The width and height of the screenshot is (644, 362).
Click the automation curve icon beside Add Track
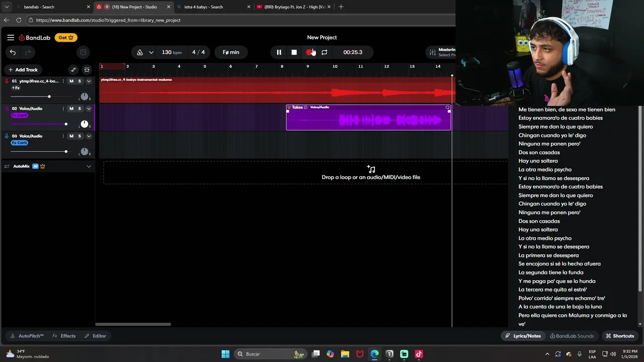[x=73, y=70]
